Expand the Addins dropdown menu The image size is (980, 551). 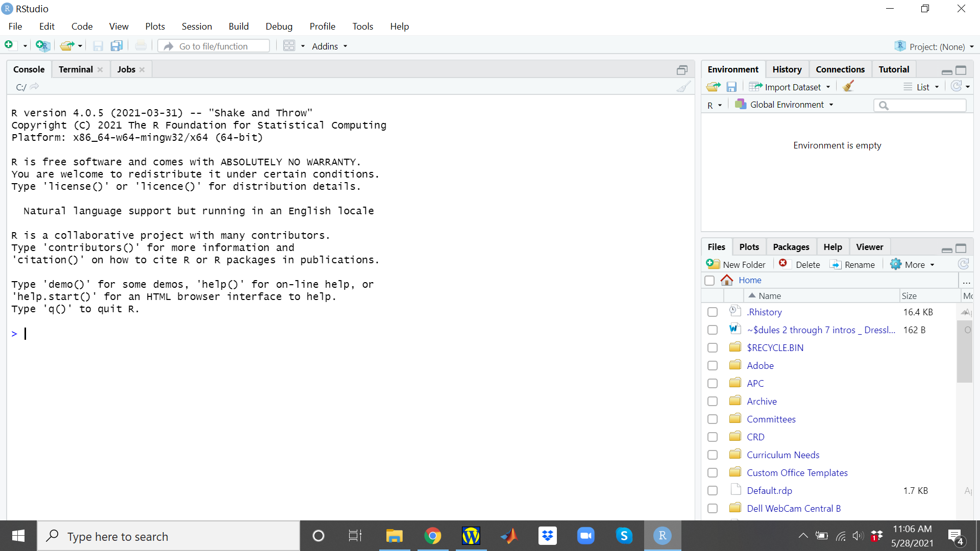330,46
